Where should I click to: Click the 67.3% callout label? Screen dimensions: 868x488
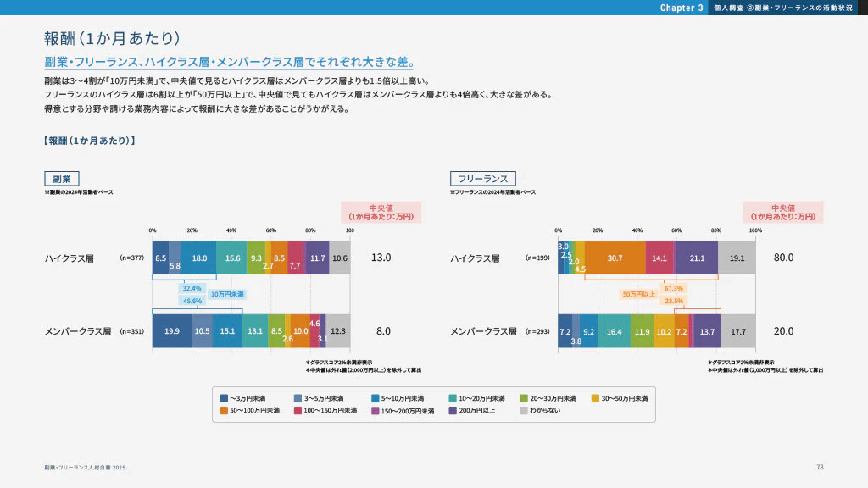click(x=674, y=288)
